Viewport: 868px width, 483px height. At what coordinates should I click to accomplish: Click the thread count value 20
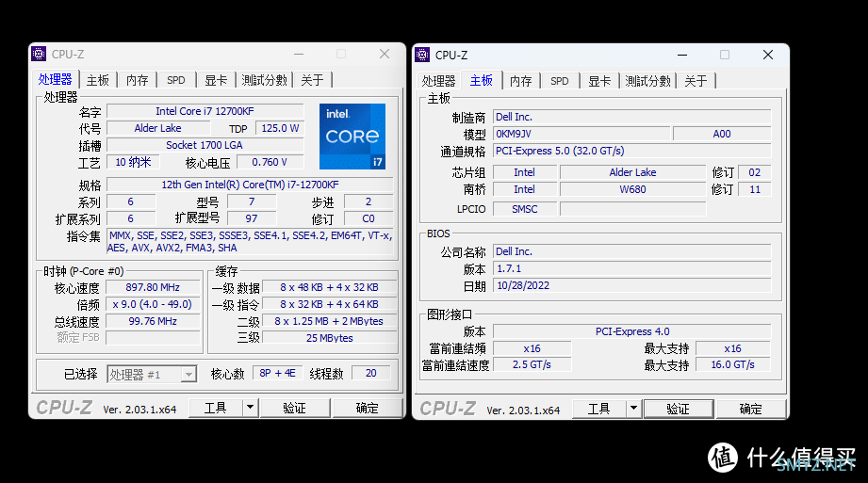pyautogui.click(x=371, y=374)
